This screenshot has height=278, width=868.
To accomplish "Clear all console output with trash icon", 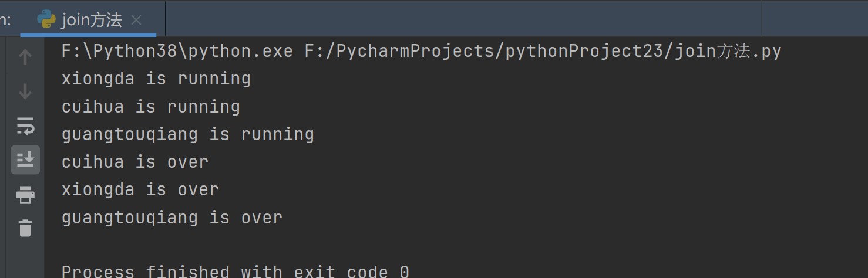I will point(25,228).
